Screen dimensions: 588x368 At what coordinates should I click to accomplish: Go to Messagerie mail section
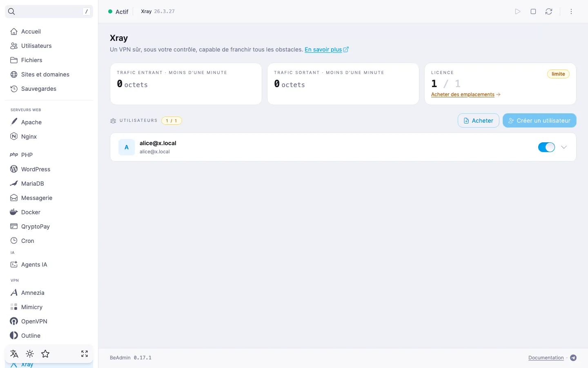[49, 198]
